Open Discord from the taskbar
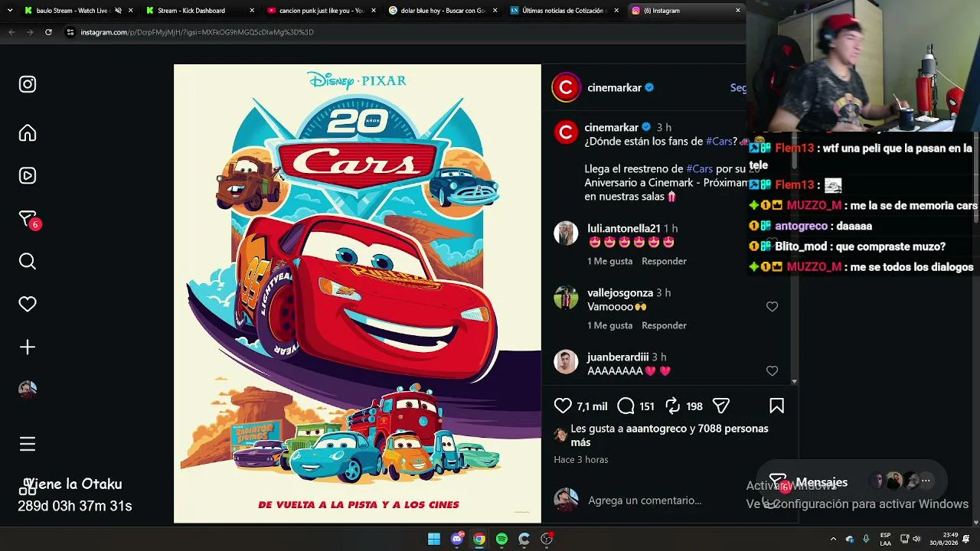The image size is (980, 551). [457, 539]
